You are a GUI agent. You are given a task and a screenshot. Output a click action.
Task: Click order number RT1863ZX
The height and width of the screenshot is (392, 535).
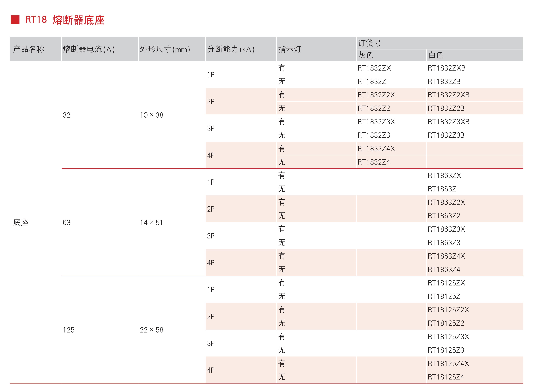tap(444, 176)
